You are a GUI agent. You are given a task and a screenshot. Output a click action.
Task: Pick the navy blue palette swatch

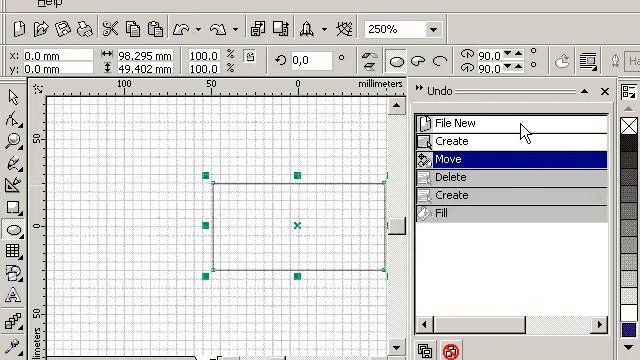tap(629, 330)
